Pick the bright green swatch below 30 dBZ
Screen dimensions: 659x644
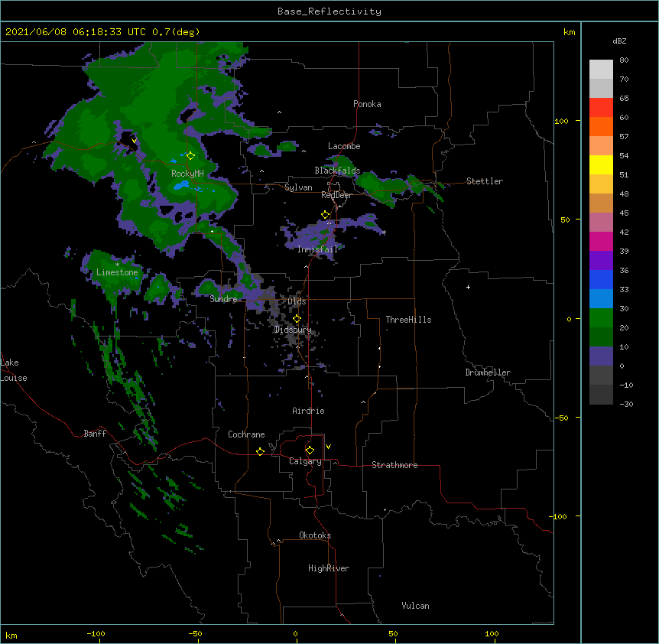pyautogui.click(x=601, y=318)
